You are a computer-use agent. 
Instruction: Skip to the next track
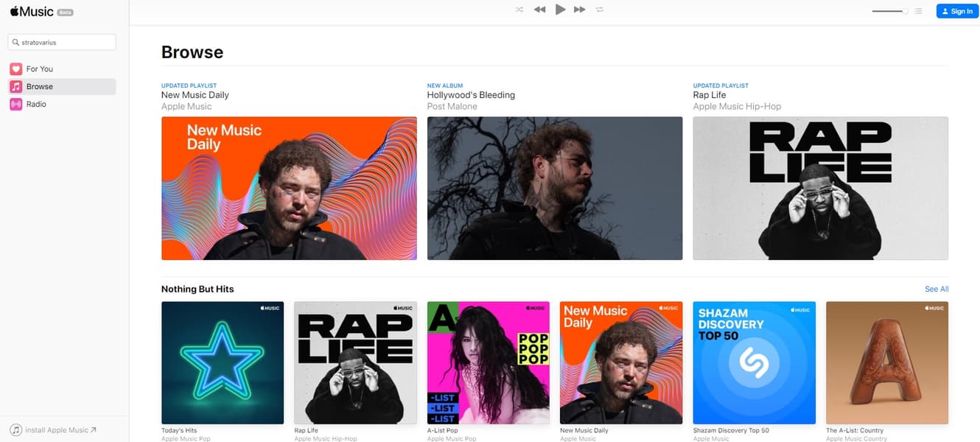[x=580, y=10]
